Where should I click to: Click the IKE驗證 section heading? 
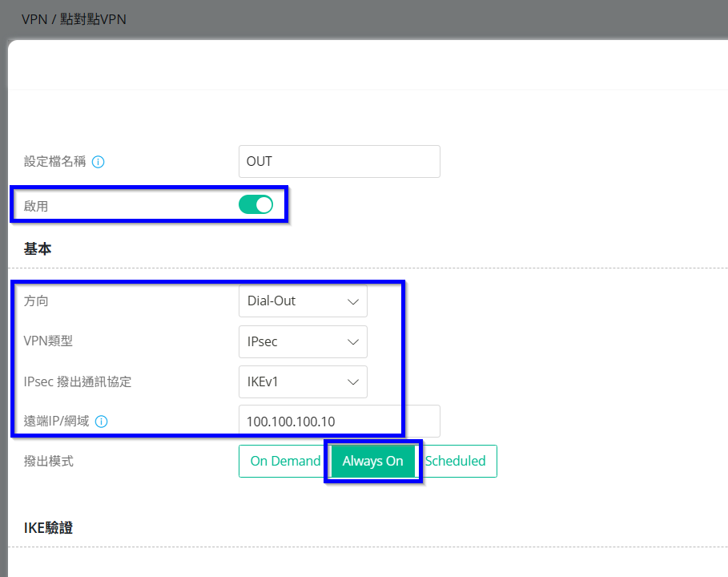tap(49, 528)
